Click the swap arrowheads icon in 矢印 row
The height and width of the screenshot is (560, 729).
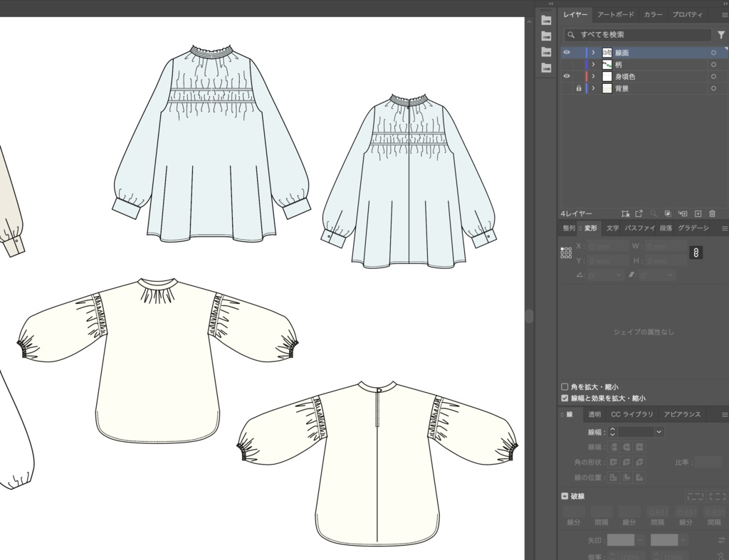[720, 539]
